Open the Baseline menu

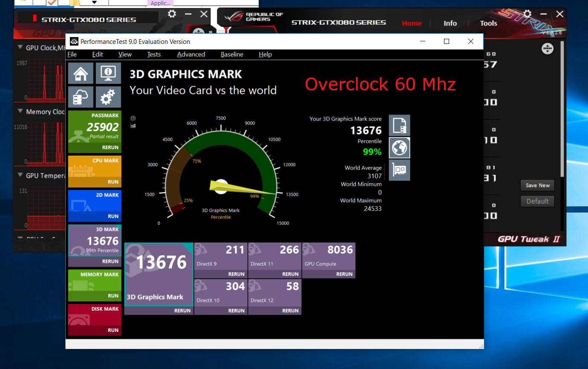click(x=232, y=55)
